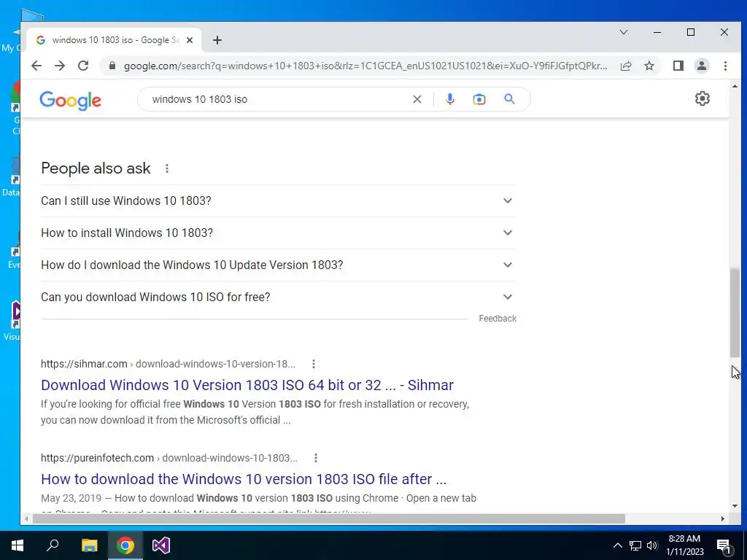747x560 pixels.
Task: Click the pureinfotech.com URL breadcrumb
Action: [x=169, y=458]
